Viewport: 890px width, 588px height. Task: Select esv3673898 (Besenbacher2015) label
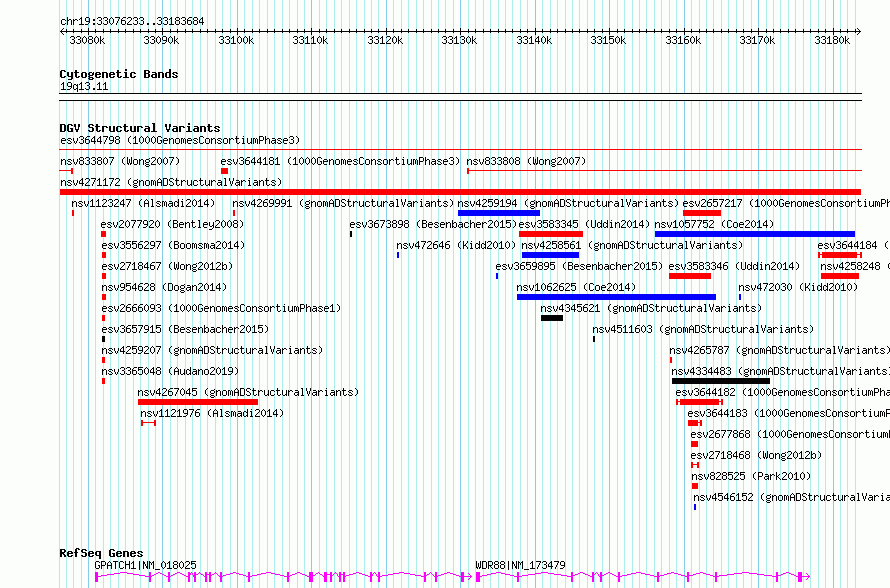coord(433,224)
